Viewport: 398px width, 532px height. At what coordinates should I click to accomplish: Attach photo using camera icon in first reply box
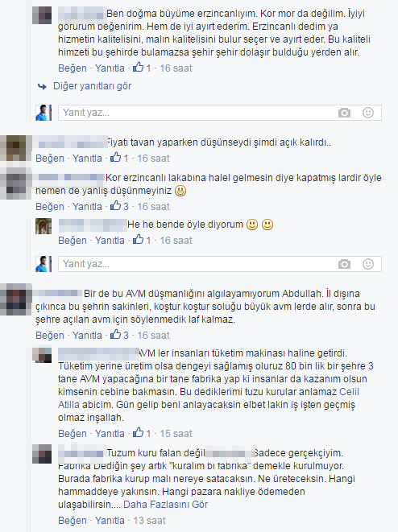point(344,113)
